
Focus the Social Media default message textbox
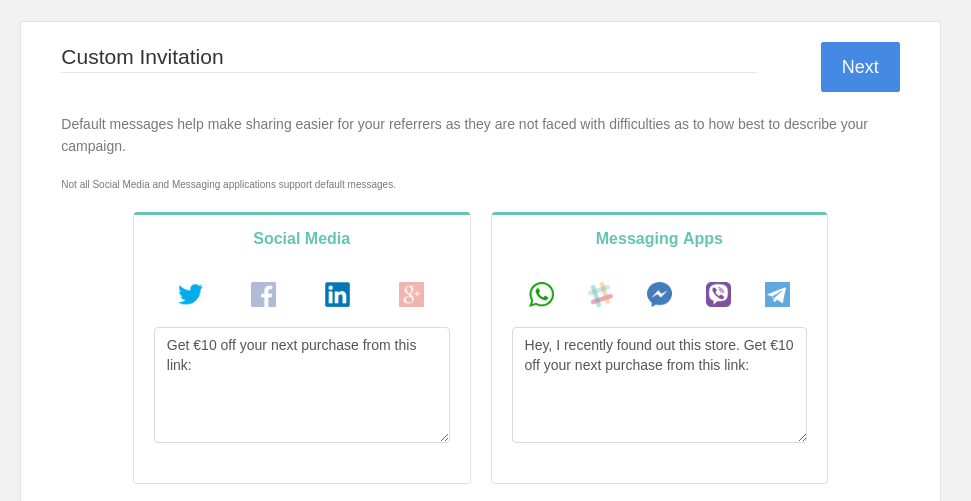tap(302, 385)
